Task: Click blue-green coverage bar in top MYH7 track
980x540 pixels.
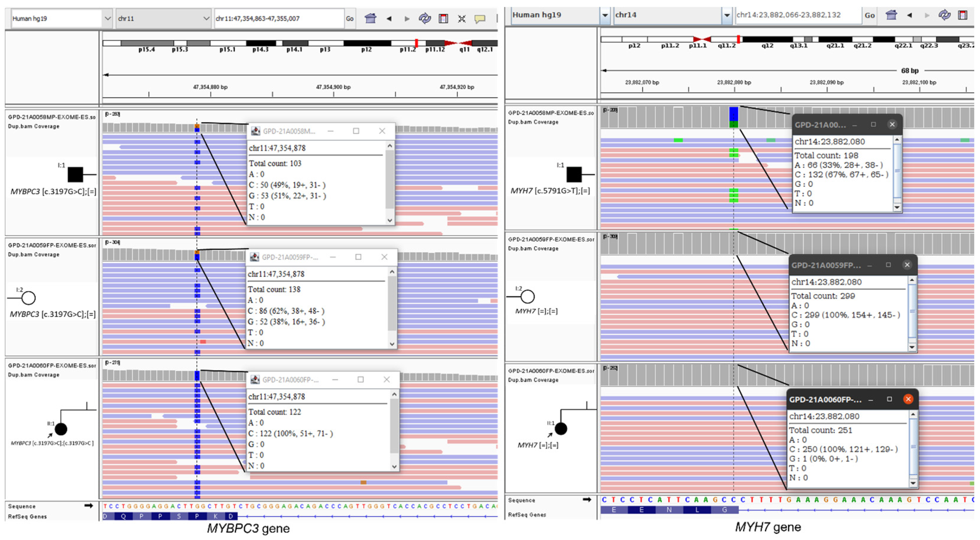Action: coord(733,117)
